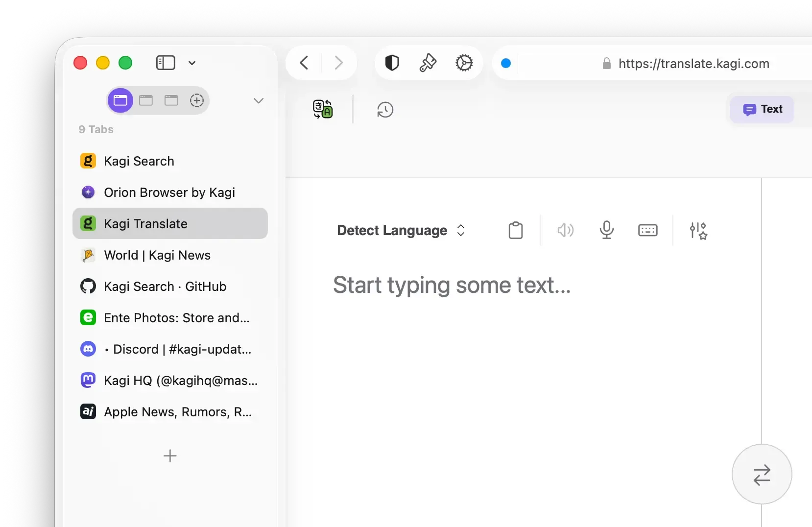Go forward to next page
Viewport: 812px width, 527px height.
[338, 63]
